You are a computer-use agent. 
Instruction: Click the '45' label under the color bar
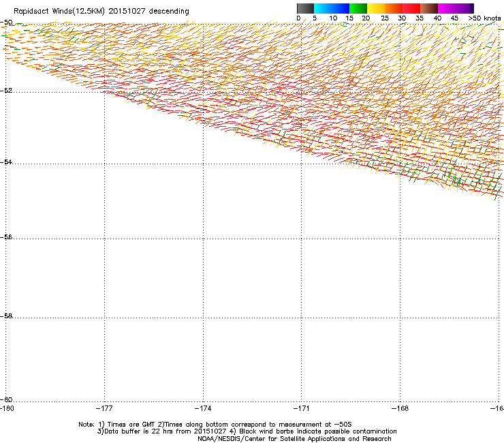(454, 18)
